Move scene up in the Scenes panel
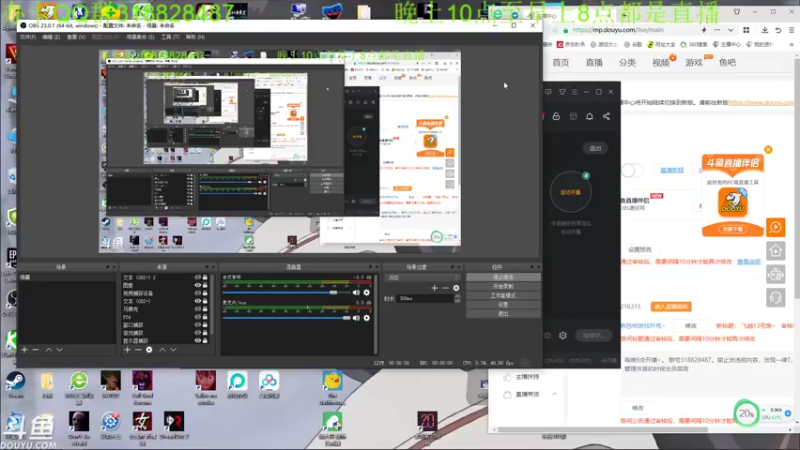This screenshot has height=450, width=800. tap(48, 349)
